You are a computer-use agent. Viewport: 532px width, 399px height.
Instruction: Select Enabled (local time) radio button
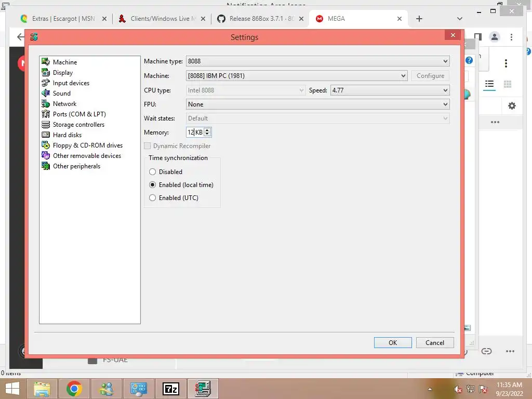coord(152,184)
